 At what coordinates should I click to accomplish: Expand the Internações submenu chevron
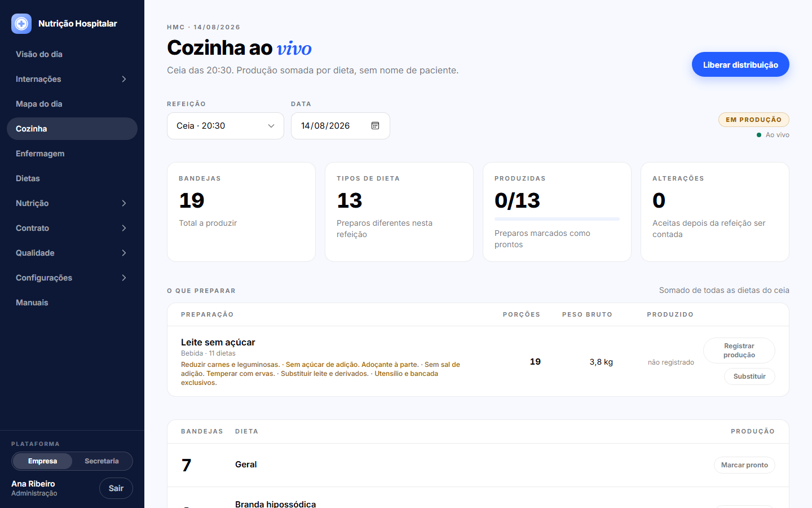click(124, 79)
